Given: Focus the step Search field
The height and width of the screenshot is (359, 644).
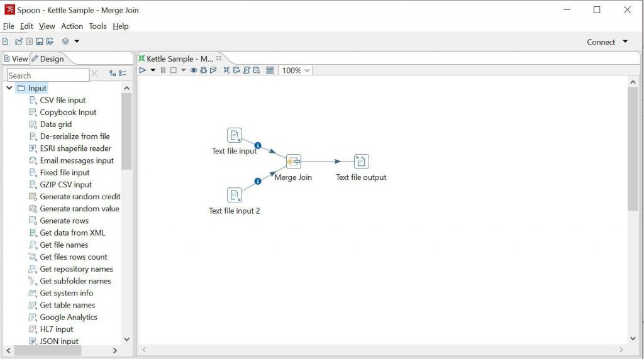Looking at the screenshot, I should point(48,75).
